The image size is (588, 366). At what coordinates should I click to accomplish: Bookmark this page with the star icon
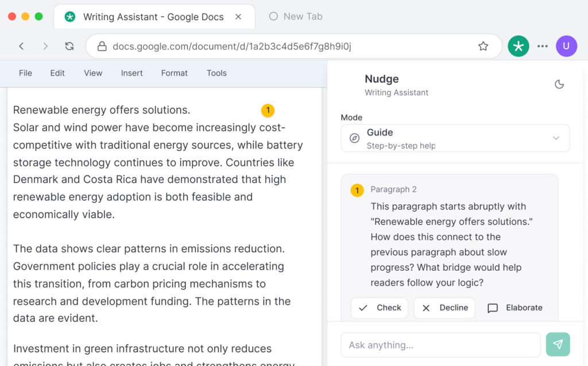[483, 46]
